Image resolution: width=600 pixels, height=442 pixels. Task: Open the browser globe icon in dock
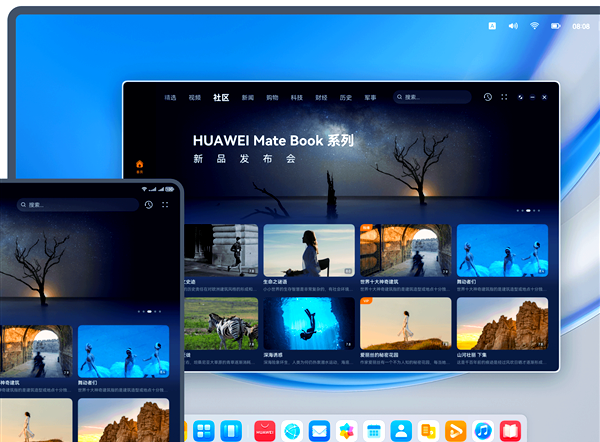pyautogui.click(x=292, y=431)
